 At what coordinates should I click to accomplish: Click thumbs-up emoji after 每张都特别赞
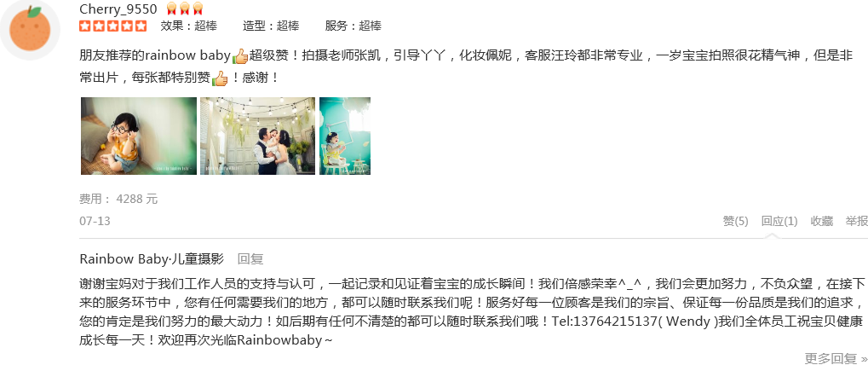tap(220, 78)
